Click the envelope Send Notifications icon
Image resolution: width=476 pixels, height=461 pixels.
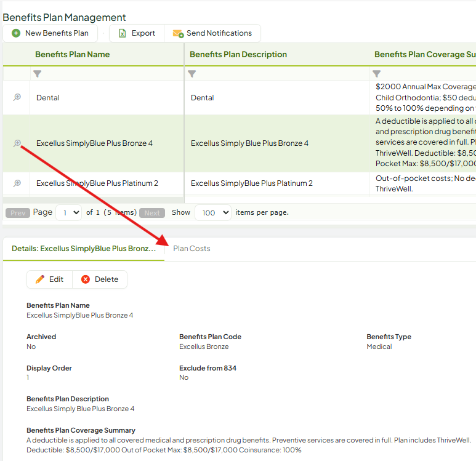178,33
